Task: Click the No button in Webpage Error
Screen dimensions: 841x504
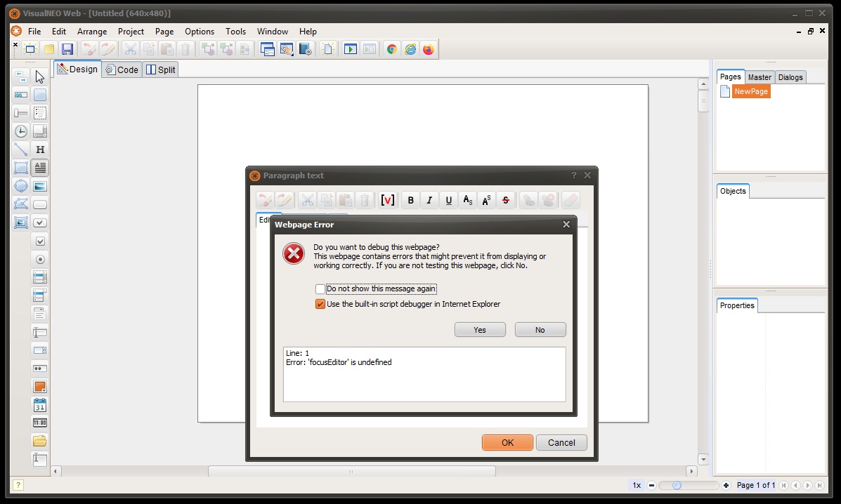Action: pos(540,330)
